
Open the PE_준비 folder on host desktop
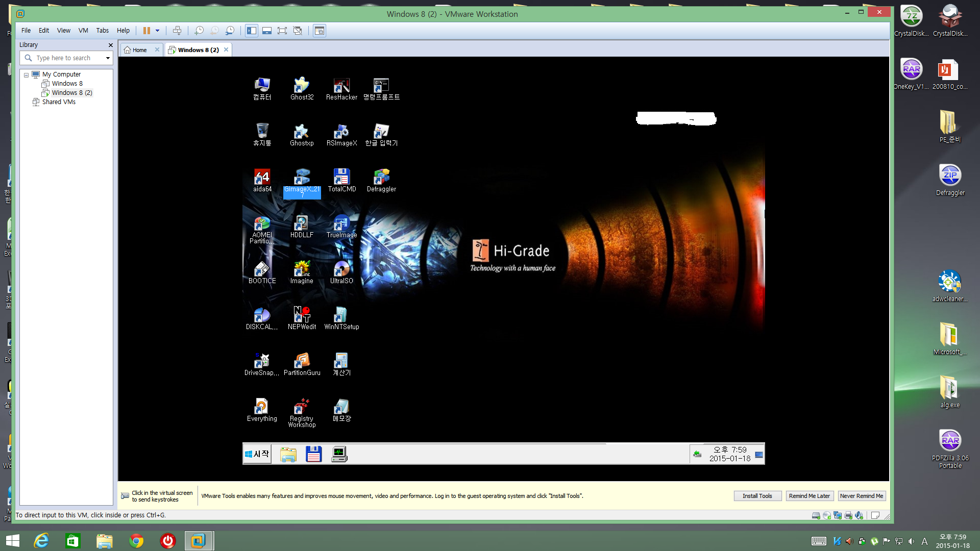pos(949,127)
